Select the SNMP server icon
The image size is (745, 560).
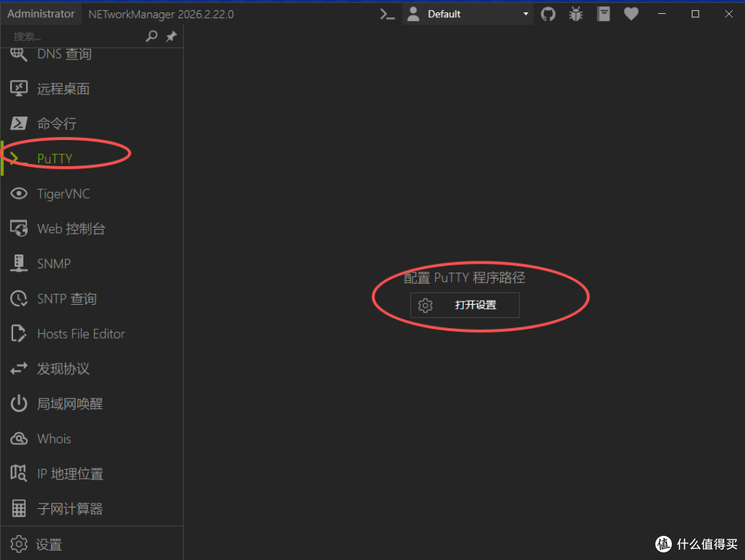tap(19, 263)
